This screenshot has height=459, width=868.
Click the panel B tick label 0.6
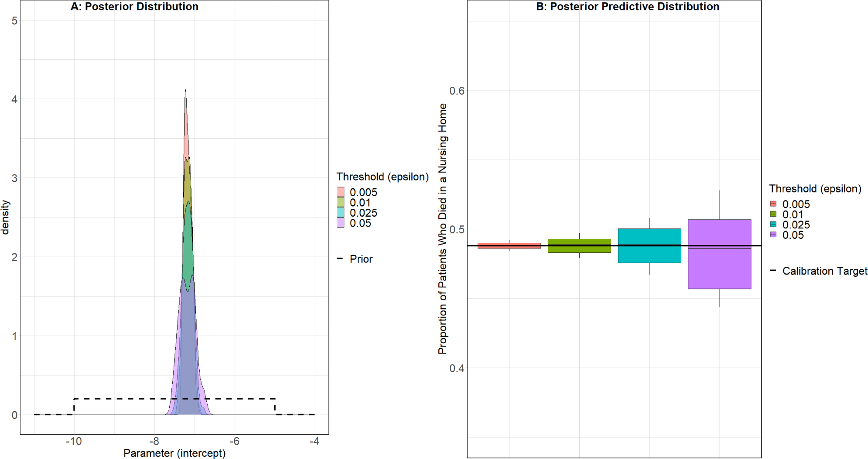pos(457,91)
